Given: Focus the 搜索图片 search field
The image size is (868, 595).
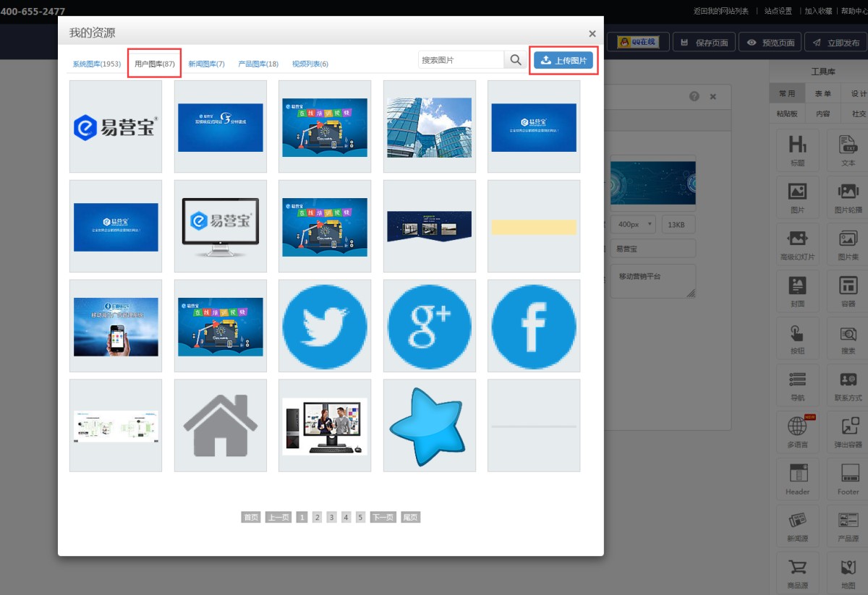Looking at the screenshot, I should 461,60.
